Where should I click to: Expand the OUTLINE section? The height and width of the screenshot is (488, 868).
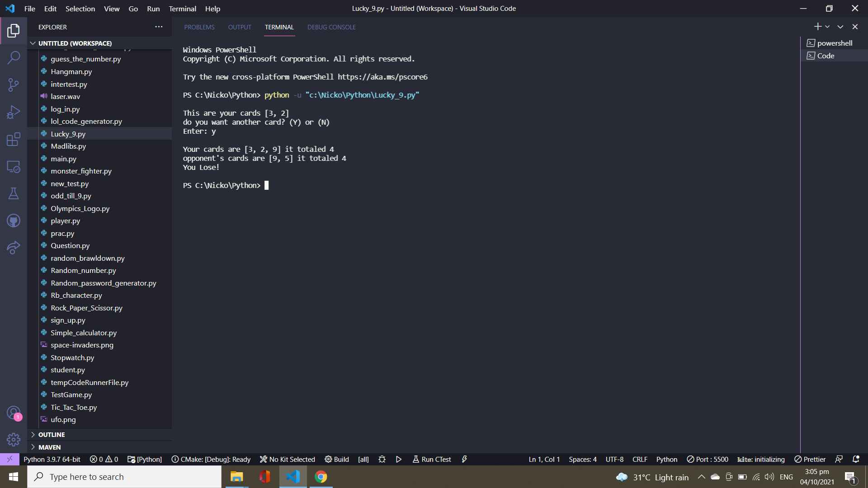tap(51, 434)
